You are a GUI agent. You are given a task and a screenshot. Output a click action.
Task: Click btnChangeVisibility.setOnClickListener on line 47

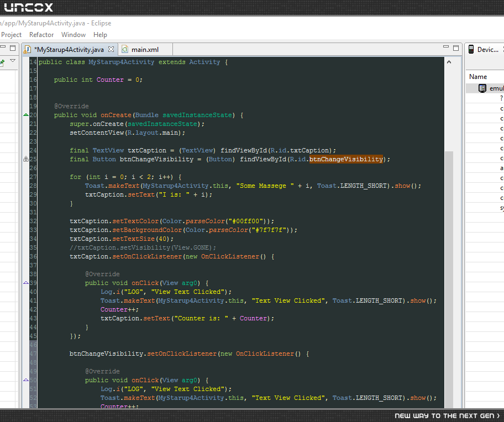point(143,354)
